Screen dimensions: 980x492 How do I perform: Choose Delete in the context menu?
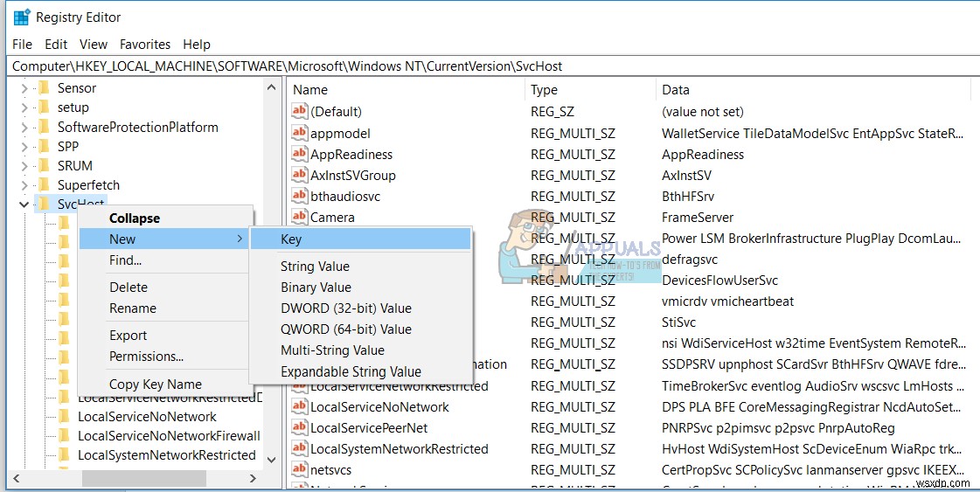(163, 288)
